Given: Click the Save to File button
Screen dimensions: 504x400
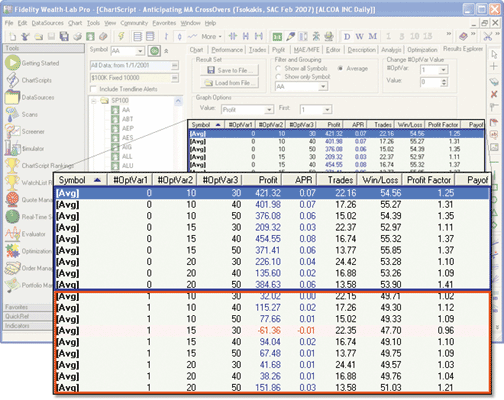Looking at the screenshot, I should (x=229, y=70).
